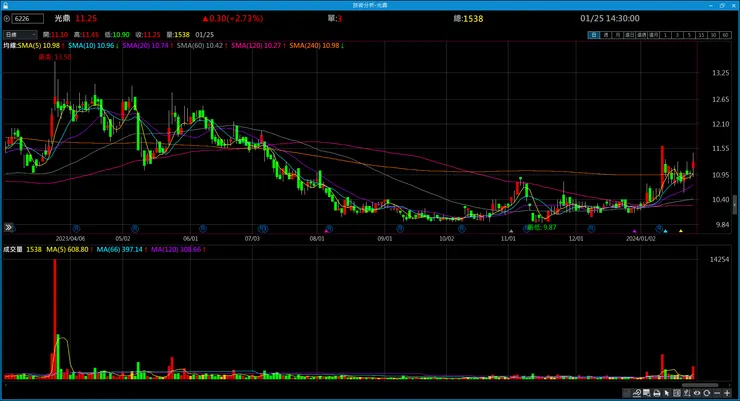Open the 日線 period dropdown
Image resolution: width=740 pixels, height=401 pixels.
pyautogui.click(x=20, y=34)
